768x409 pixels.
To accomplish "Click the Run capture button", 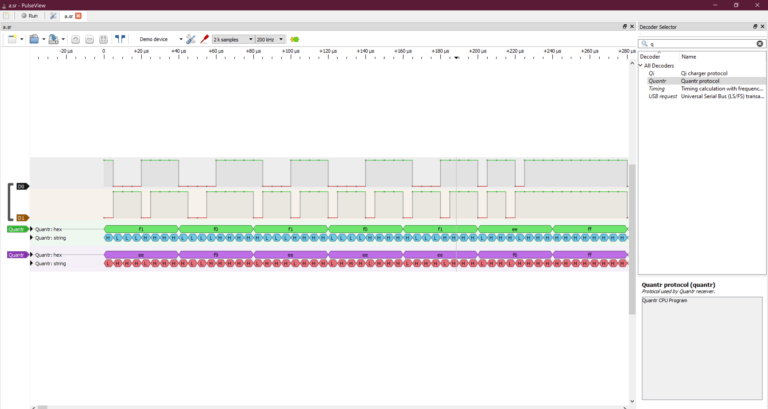I will [29, 16].
